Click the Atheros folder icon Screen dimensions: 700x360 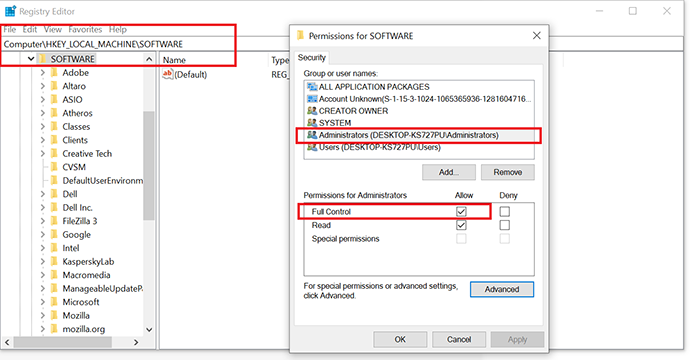pyautogui.click(x=54, y=113)
